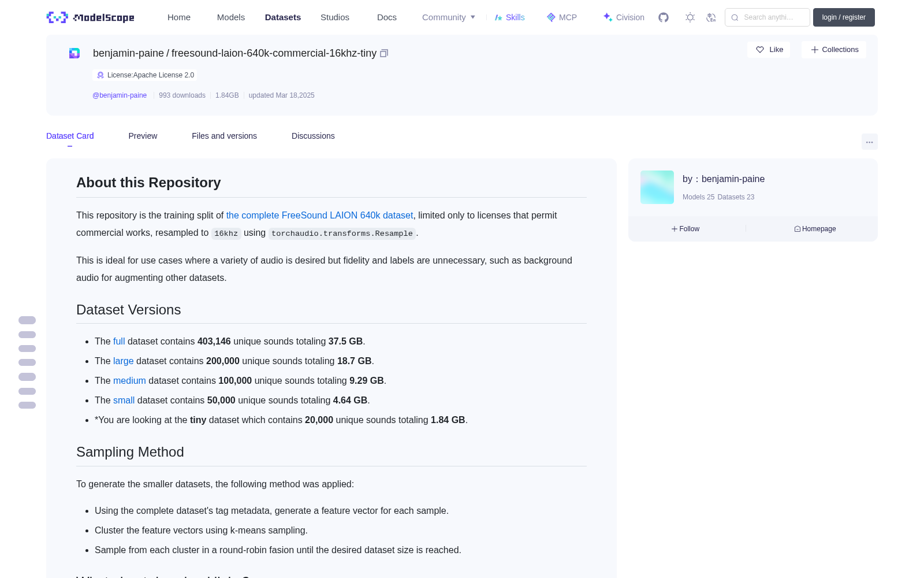Open the Docs navigation item
The image size is (924, 578).
coord(387,17)
